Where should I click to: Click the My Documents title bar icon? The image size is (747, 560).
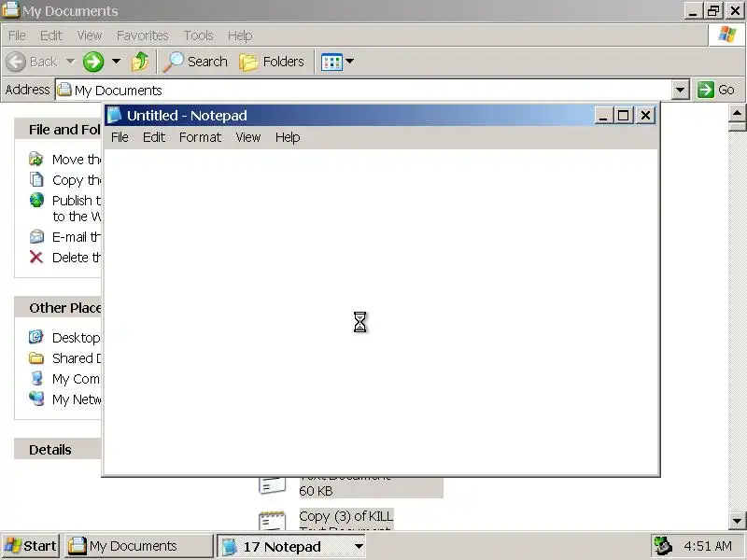coord(10,10)
